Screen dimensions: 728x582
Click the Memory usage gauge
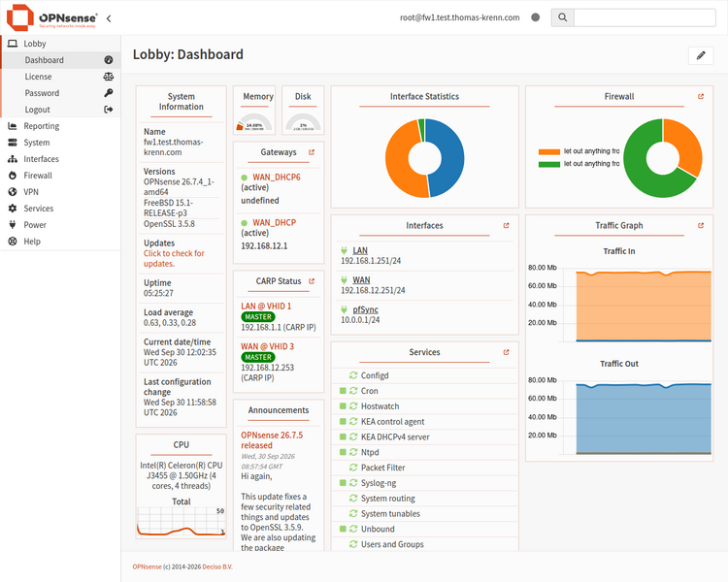click(x=254, y=123)
